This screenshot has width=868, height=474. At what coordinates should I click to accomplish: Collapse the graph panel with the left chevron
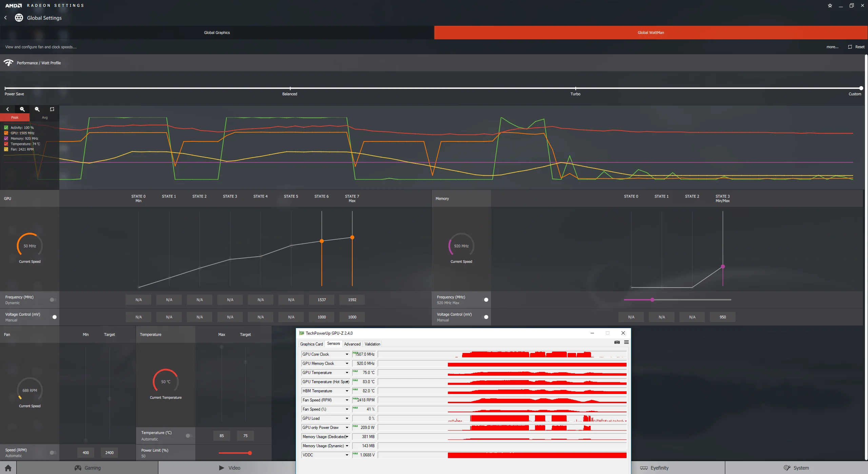coord(7,109)
